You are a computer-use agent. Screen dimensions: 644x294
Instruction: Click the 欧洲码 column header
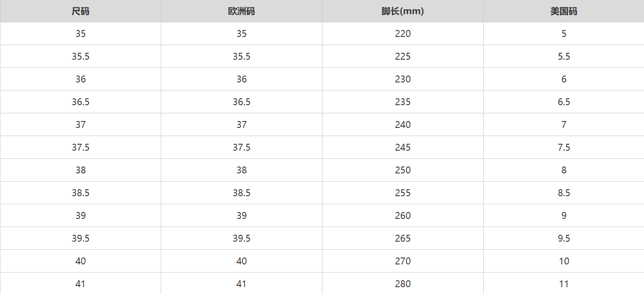pos(242,12)
